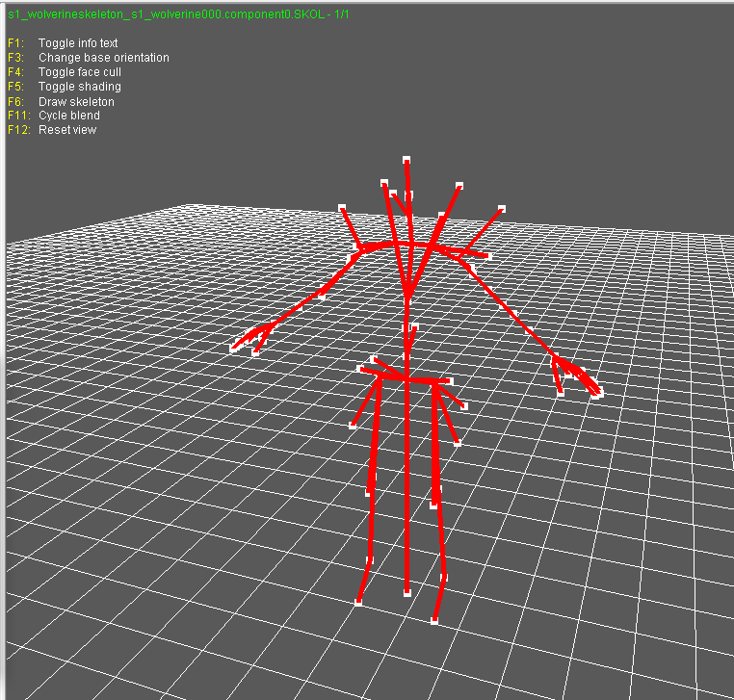The height and width of the screenshot is (700, 734).
Task: Select the topmost head joint of skeleton
Action: (406, 160)
